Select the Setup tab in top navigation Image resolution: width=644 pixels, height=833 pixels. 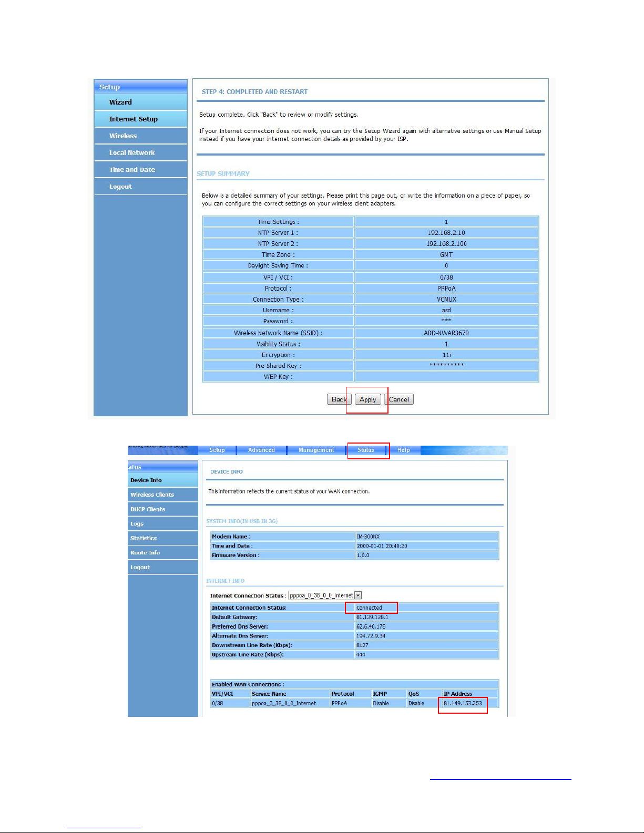(x=217, y=450)
